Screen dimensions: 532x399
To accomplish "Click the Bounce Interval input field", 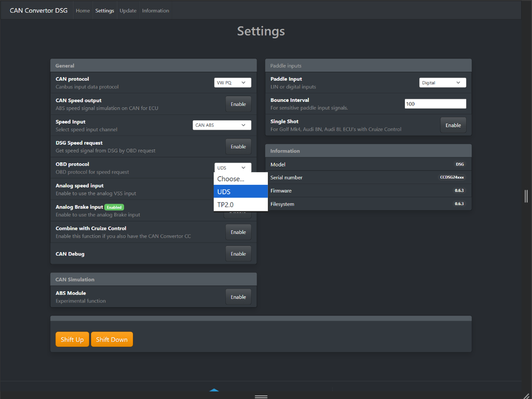I will [435, 104].
